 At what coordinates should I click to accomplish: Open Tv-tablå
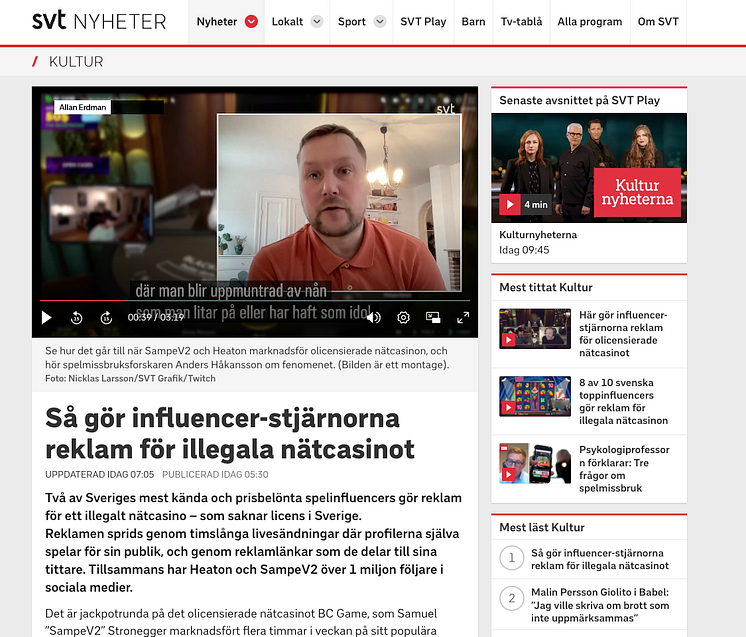pyautogui.click(x=521, y=21)
